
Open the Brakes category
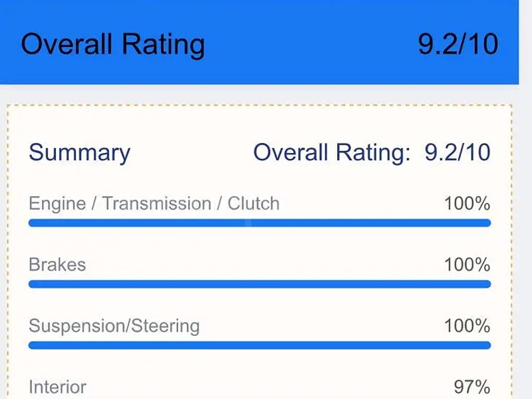(x=57, y=265)
